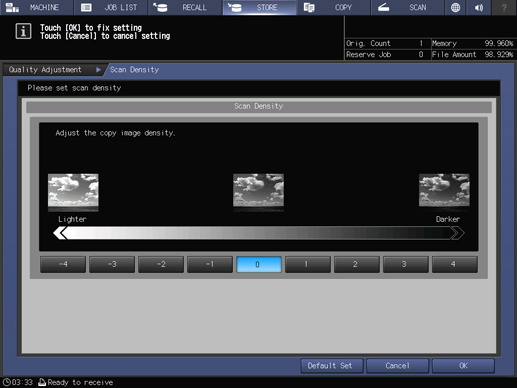517x388 pixels.
Task: Click the clock icon in status bar
Action: coord(7,382)
